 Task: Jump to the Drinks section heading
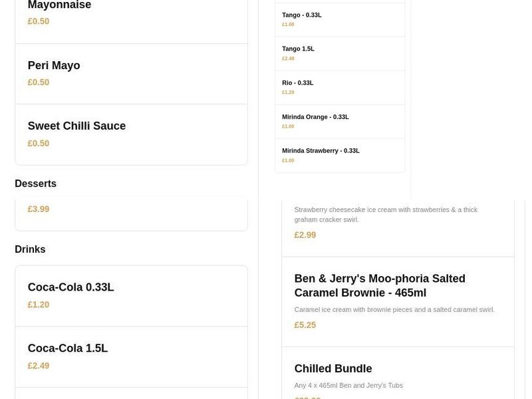(30, 249)
